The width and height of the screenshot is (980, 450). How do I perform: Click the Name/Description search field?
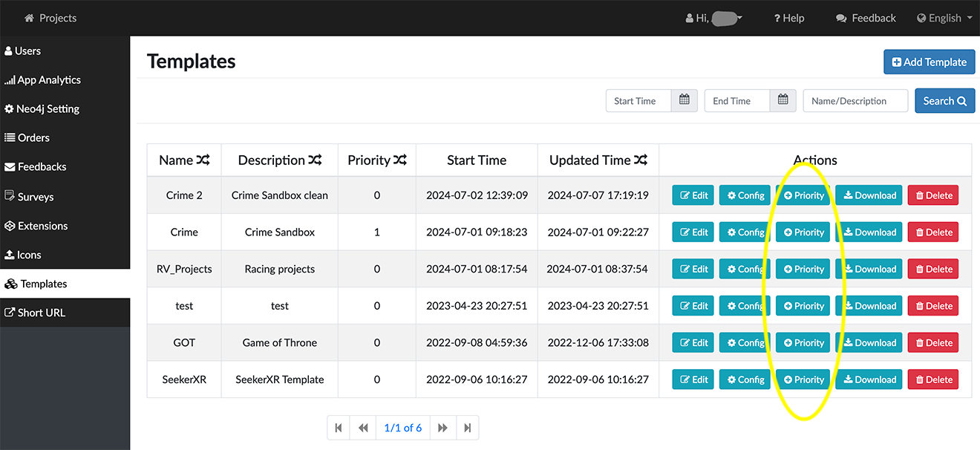coord(855,100)
